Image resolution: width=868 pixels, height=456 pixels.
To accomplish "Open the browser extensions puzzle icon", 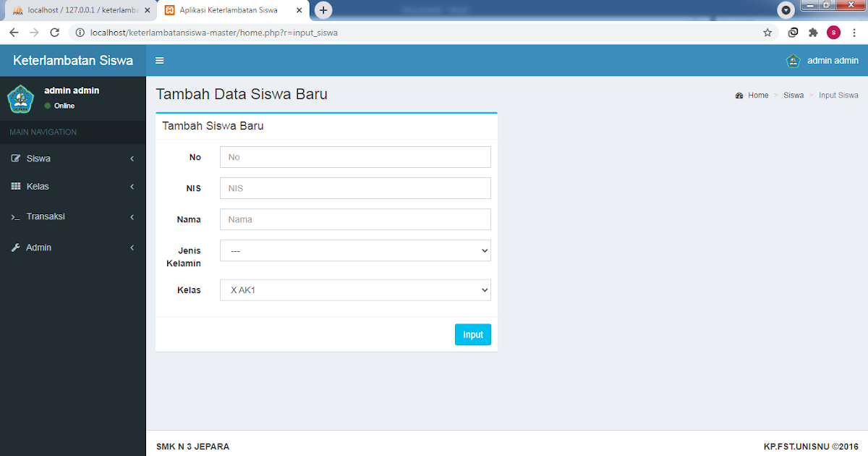I will (x=813, y=33).
